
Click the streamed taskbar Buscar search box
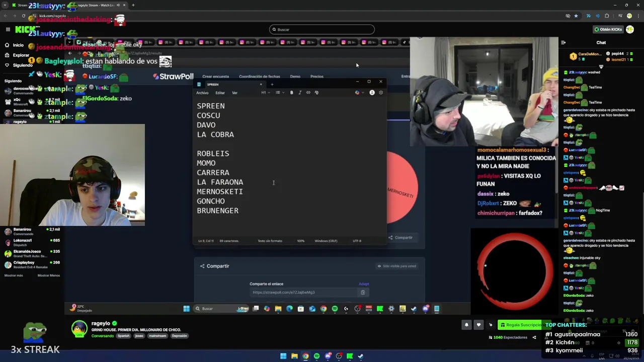click(x=221, y=309)
